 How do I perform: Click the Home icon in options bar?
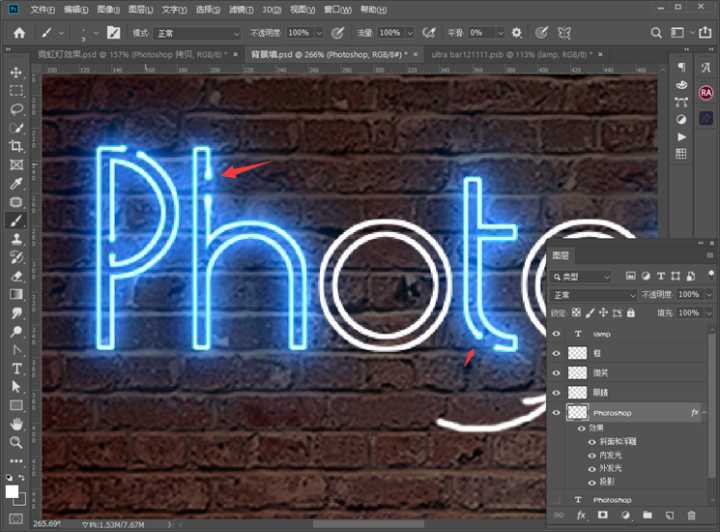[18, 33]
